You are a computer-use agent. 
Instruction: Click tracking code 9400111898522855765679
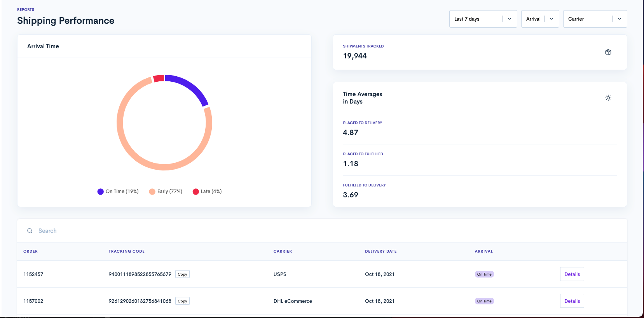coord(140,274)
